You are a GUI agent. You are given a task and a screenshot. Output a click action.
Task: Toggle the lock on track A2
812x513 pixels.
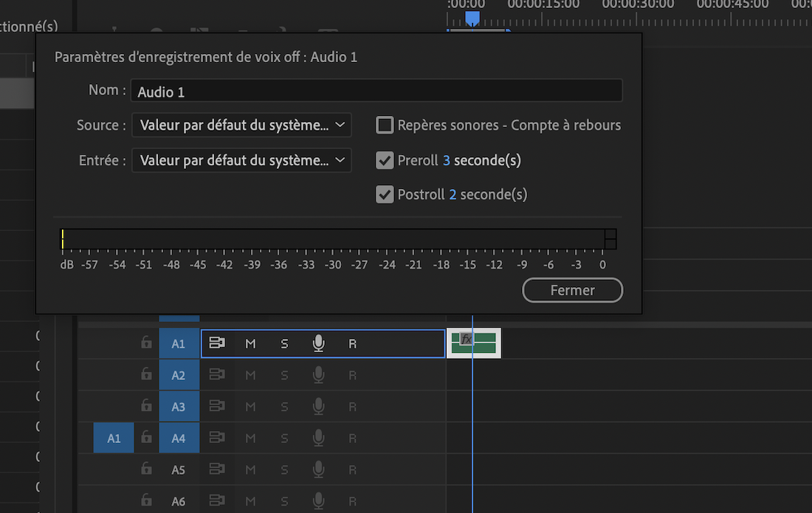coord(147,373)
